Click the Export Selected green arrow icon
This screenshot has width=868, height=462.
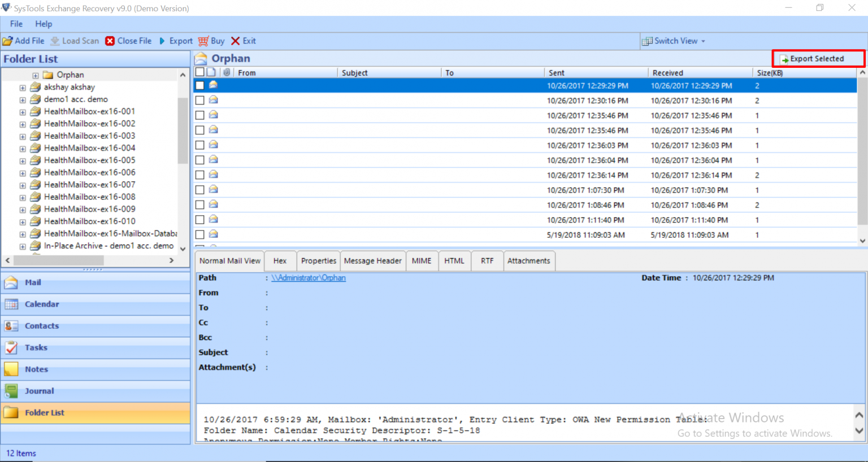pyautogui.click(x=784, y=59)
